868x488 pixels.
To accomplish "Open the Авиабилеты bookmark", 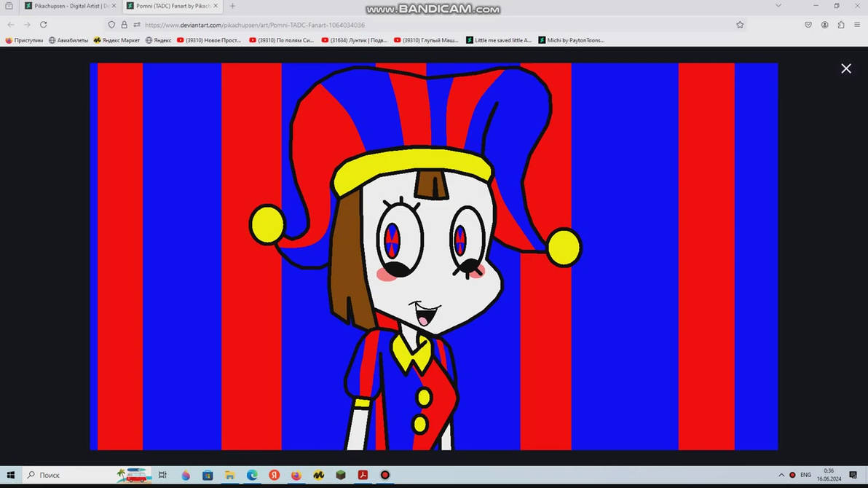I will tap(68, 41).
